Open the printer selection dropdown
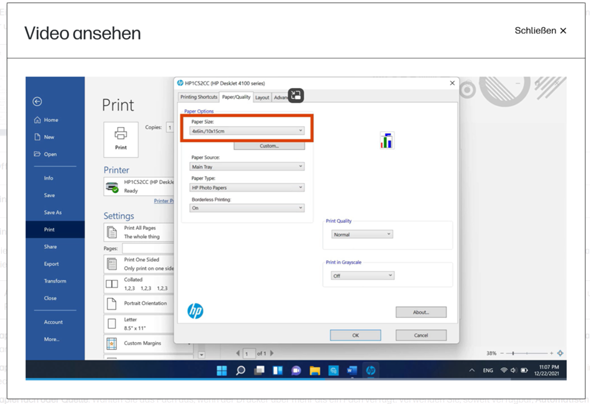The image size is (590, 404). [x=138, y=187]
